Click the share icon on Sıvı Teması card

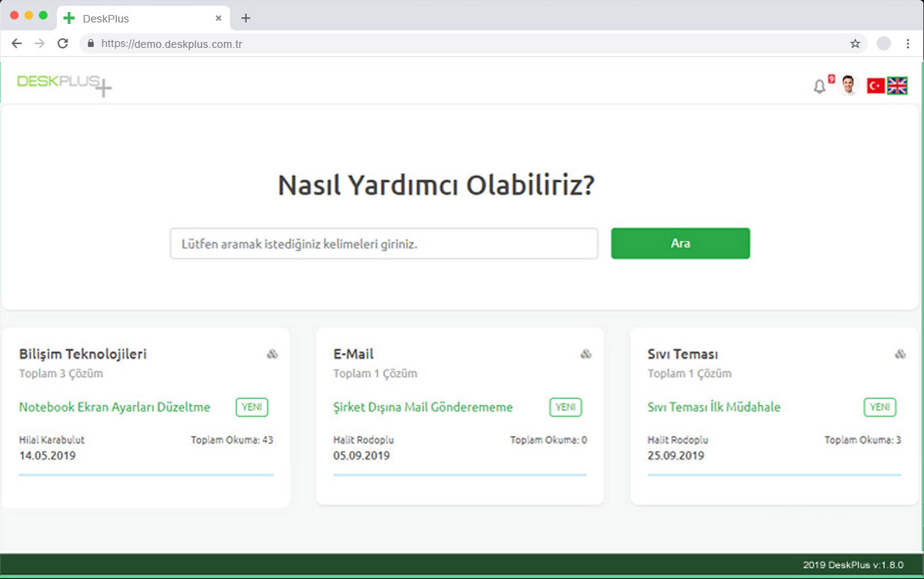900,353
